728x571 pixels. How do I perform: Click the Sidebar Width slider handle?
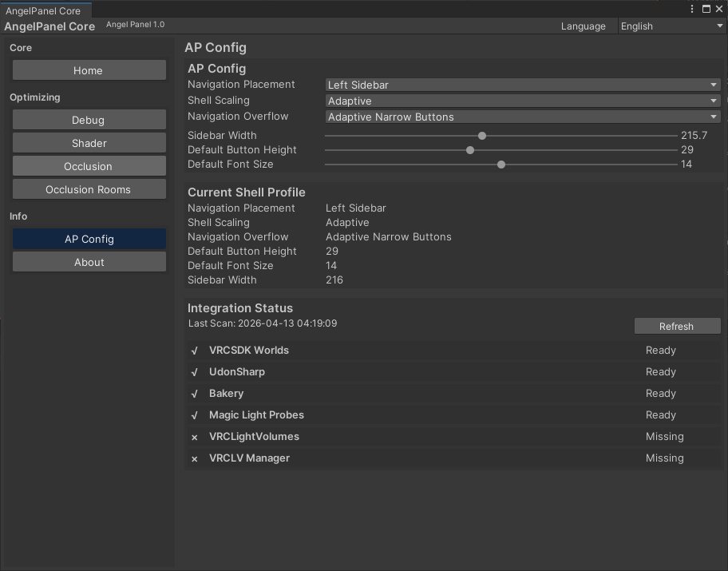(481, 136)
